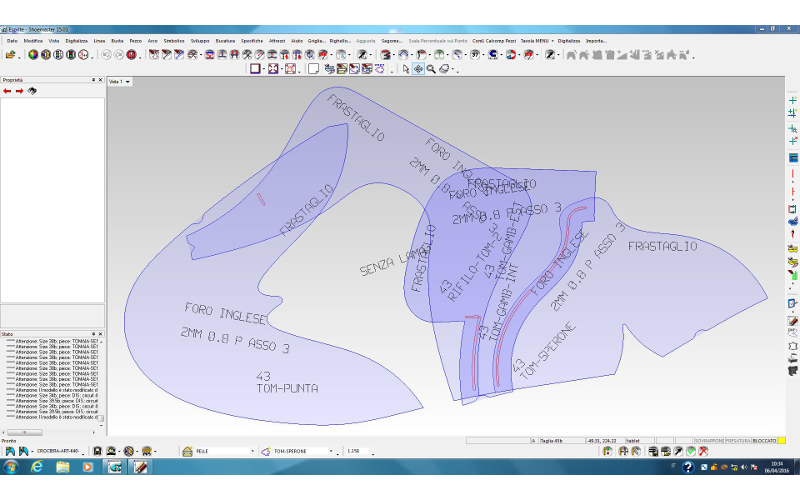
Task: Click the red right arrow in Proprietà panel
Action: click(19, 91)
